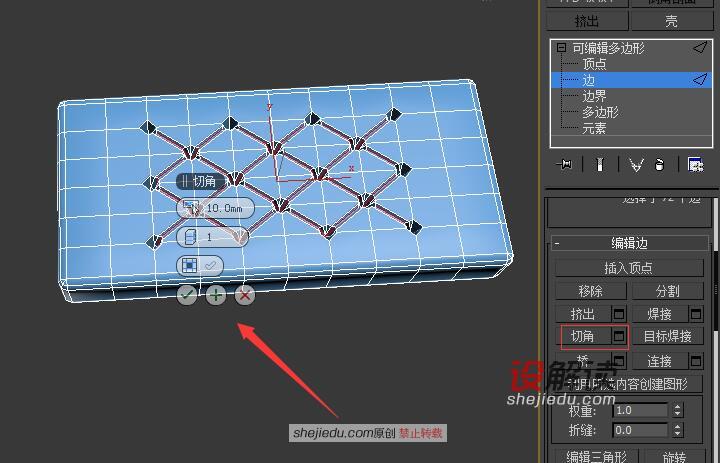Screen dimensions: 720x463
Task: Click the chamfer amount icon in the caddy
Action: click(191, 208)
